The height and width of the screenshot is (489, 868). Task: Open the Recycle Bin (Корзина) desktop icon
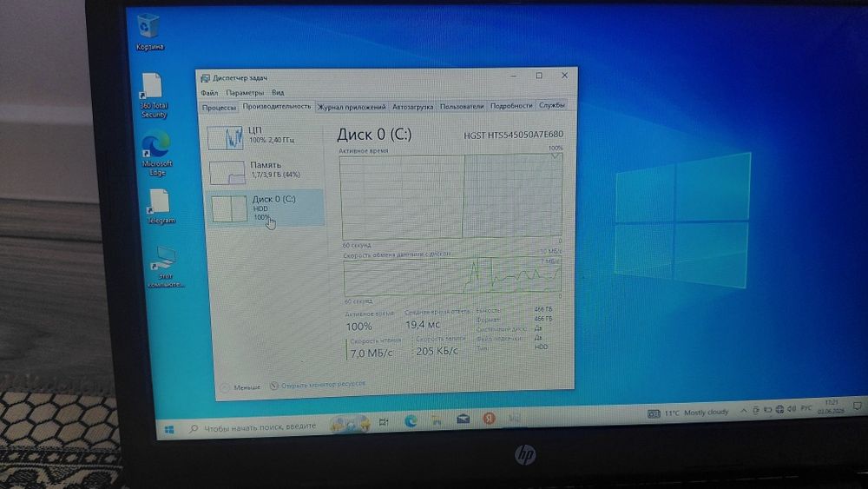[149, 32]
